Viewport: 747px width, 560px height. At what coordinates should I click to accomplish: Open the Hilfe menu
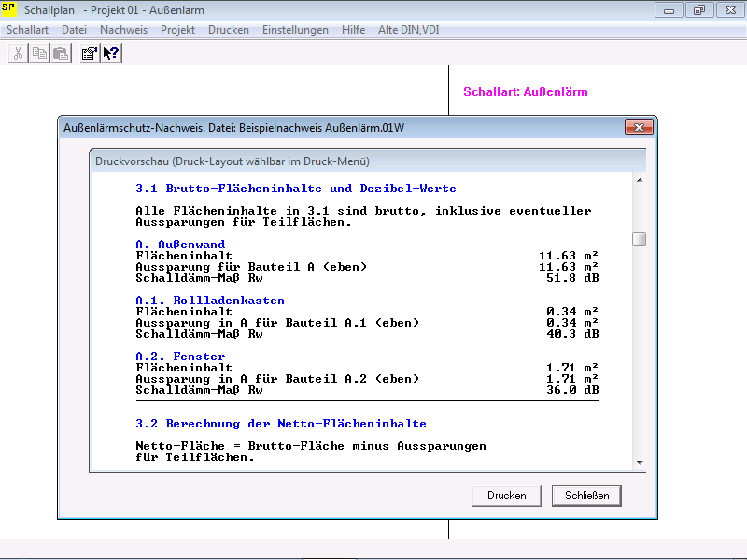point(354,30)
